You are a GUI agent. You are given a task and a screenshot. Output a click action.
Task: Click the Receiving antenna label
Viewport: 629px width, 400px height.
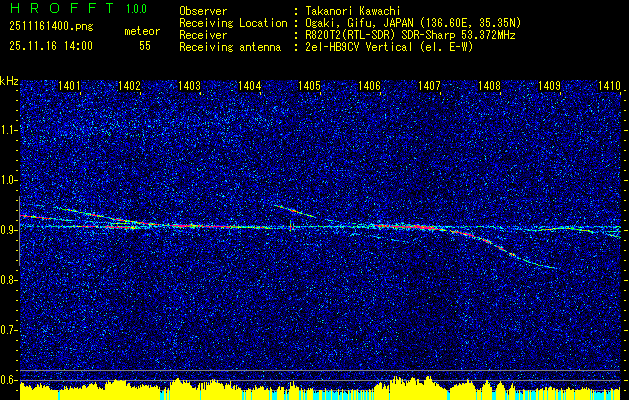click(230, 47)
